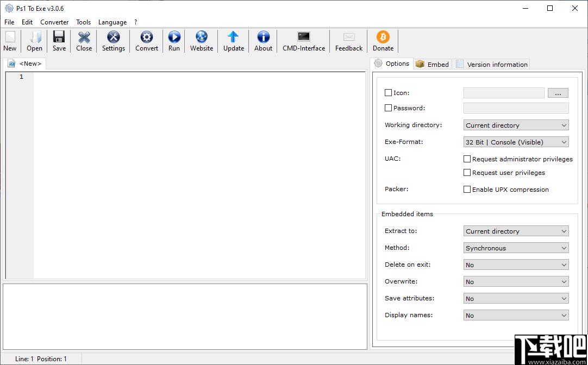Image resolution: width=588 pixels, height=365 pixels.
Task: Open the Tools menu
Action: pos(83,22)
